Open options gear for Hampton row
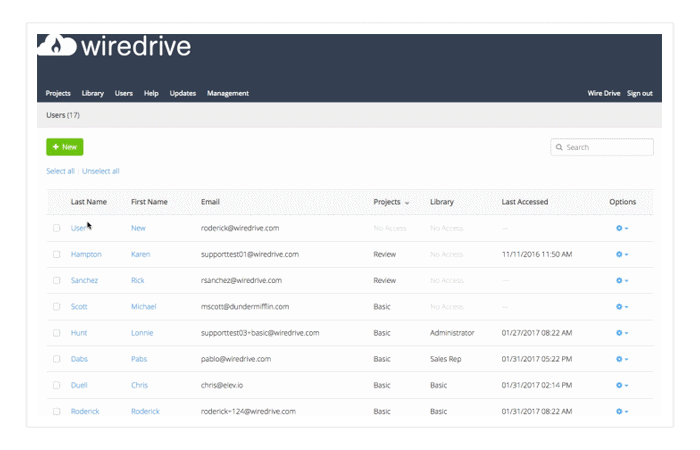The width and height of the screenshot is (700, 450). (x=622, y=254)
